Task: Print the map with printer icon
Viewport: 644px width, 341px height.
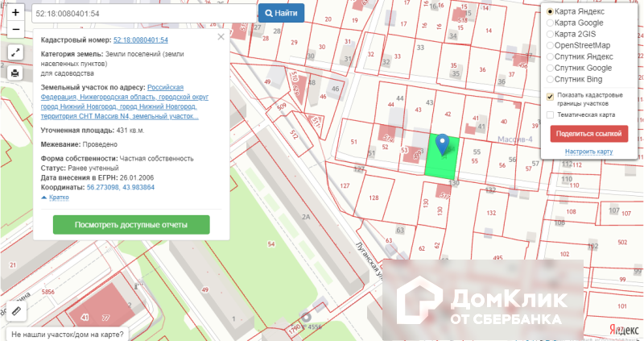Action: coord(15,73)
